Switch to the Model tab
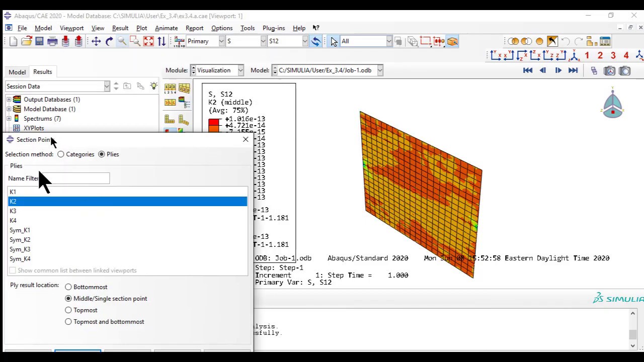The image size is (644, 362). [17, 72]
